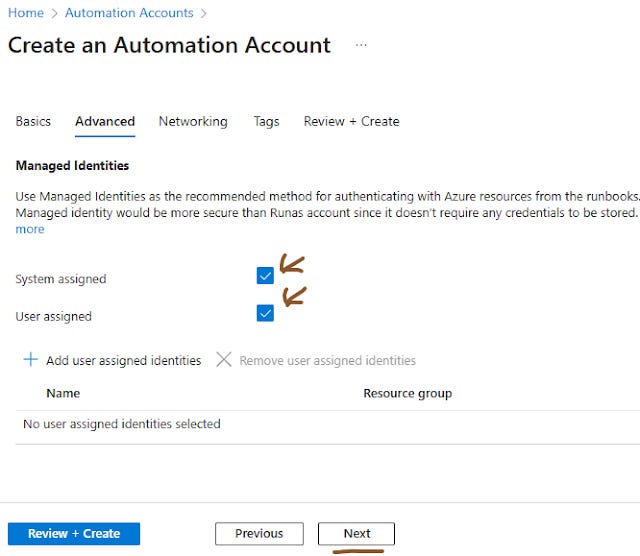
Task: Click the plus icon to add identities
Action: click(31, 360)
